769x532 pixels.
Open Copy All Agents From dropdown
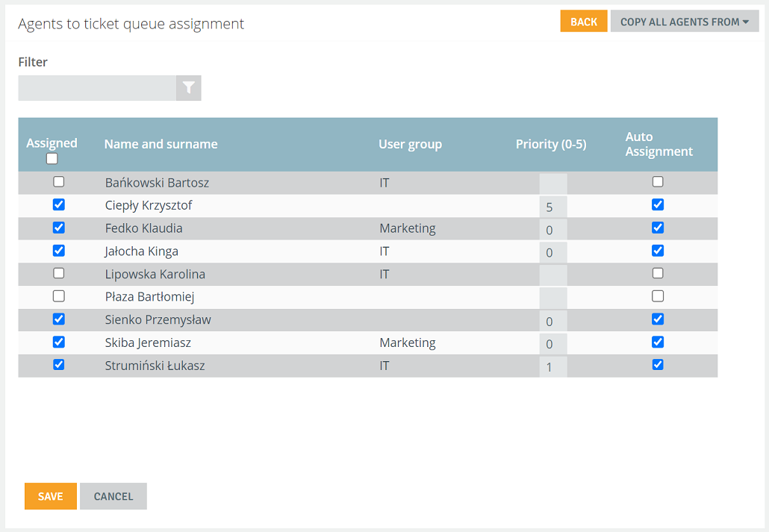[x=685, y=22]
